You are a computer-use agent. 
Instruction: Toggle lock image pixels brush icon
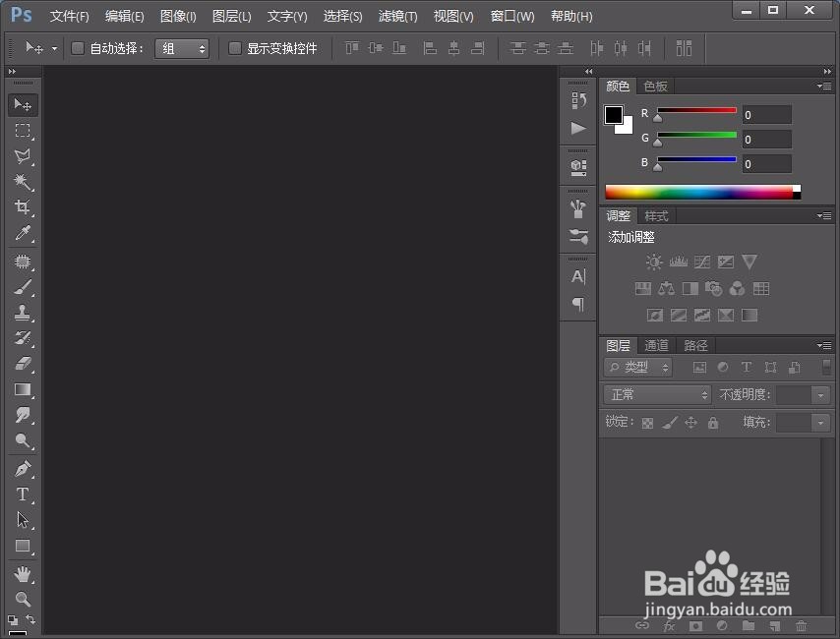[x=670, y=423]
